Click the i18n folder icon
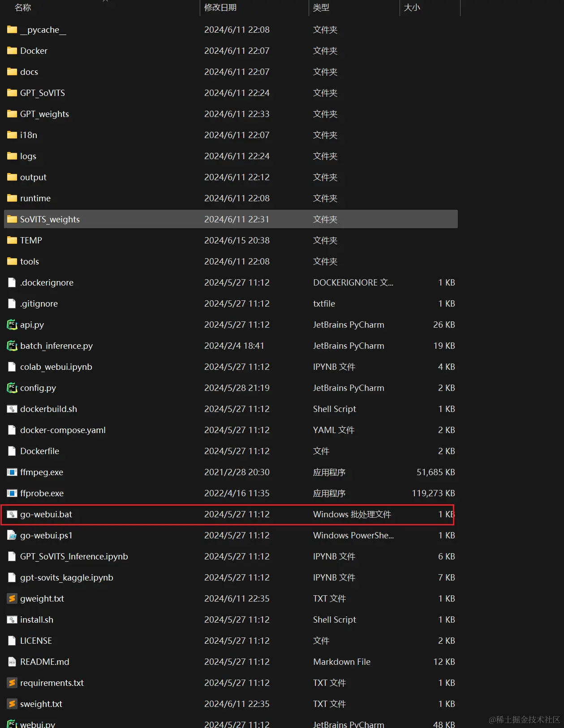Screen dimensions: 564x728 click(12, 135)
